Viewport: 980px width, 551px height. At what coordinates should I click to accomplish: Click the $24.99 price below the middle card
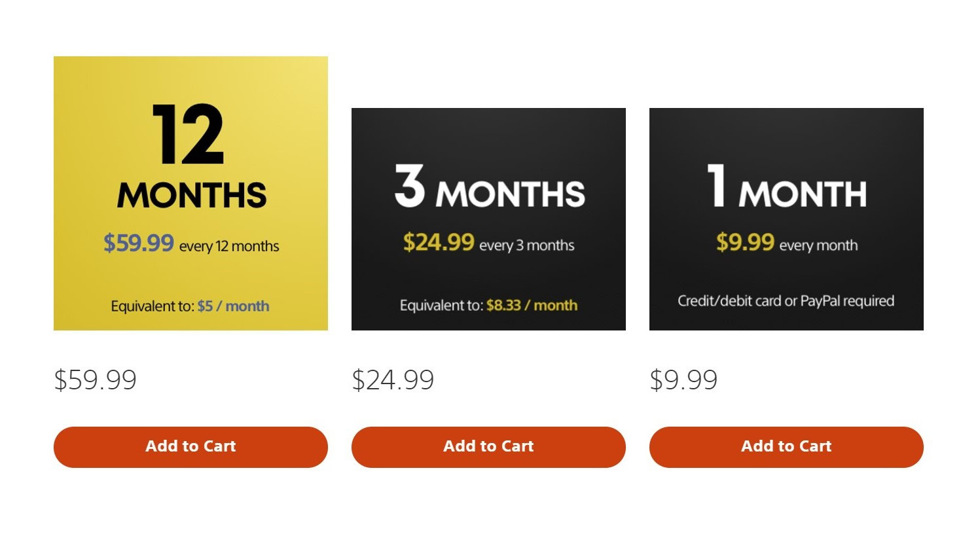(x=393, y=380)
